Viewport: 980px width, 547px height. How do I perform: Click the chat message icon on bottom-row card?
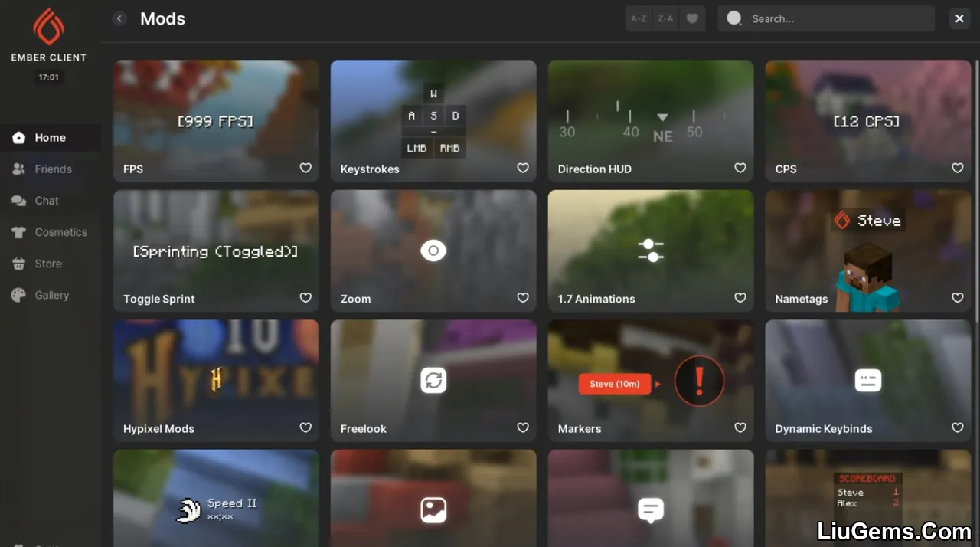pos(651,510)
